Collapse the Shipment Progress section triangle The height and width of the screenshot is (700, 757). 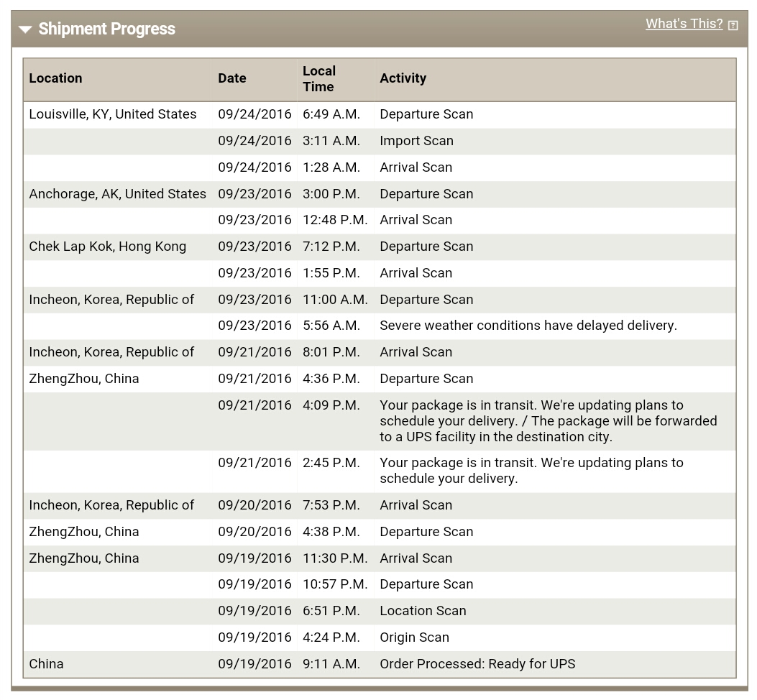tap(25, 29)
